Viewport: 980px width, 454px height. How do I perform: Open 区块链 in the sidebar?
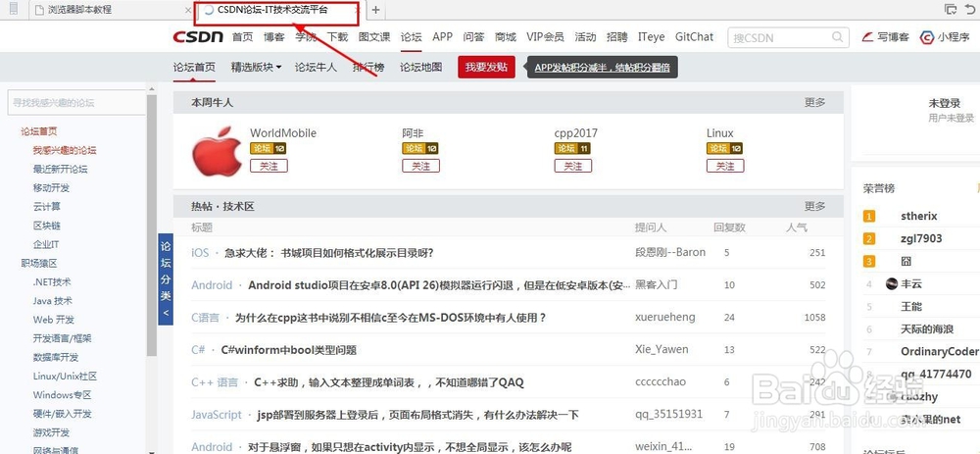[x=47, y=226]
